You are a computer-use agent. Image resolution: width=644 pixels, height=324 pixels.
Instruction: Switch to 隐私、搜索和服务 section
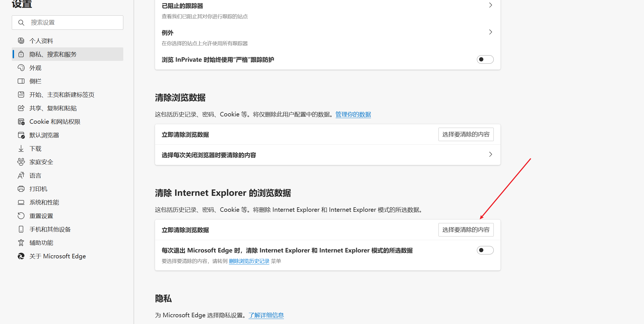[x=53, y=54]
